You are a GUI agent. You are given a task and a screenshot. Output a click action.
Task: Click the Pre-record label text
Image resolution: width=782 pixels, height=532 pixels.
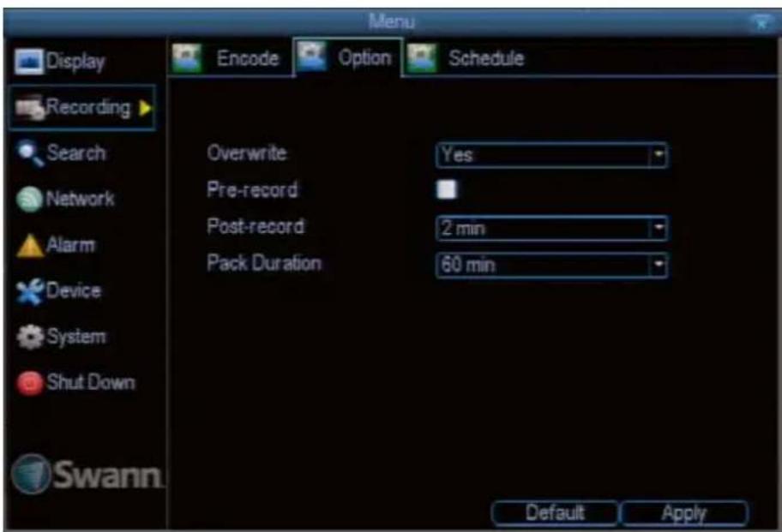click(x=252, y=190)
